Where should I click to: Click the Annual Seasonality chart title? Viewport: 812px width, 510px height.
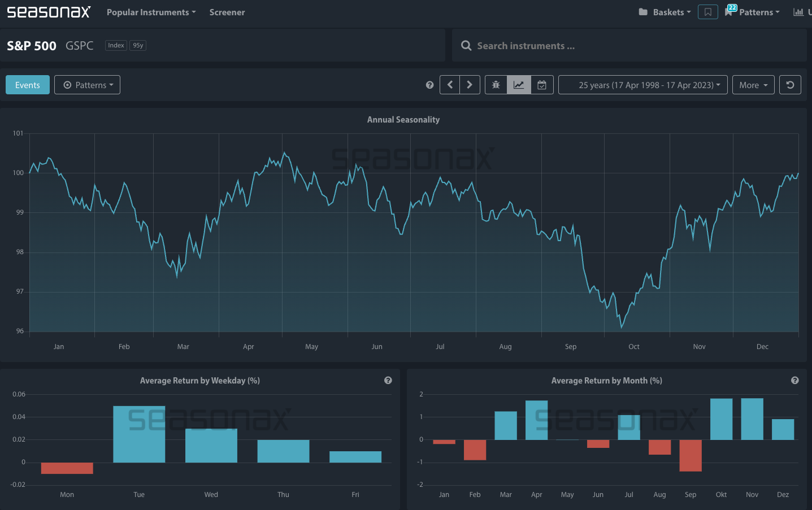(403, 120)
